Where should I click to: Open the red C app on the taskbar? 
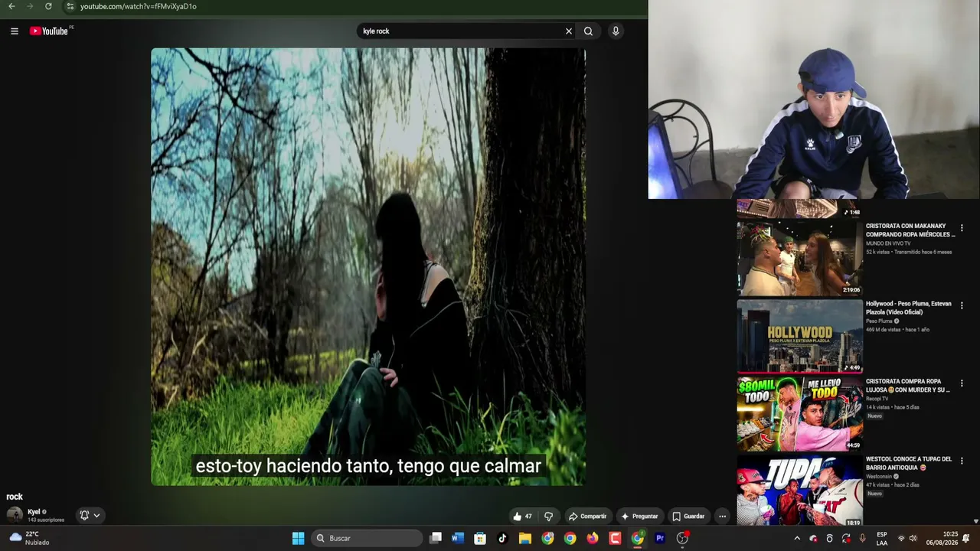615,538
